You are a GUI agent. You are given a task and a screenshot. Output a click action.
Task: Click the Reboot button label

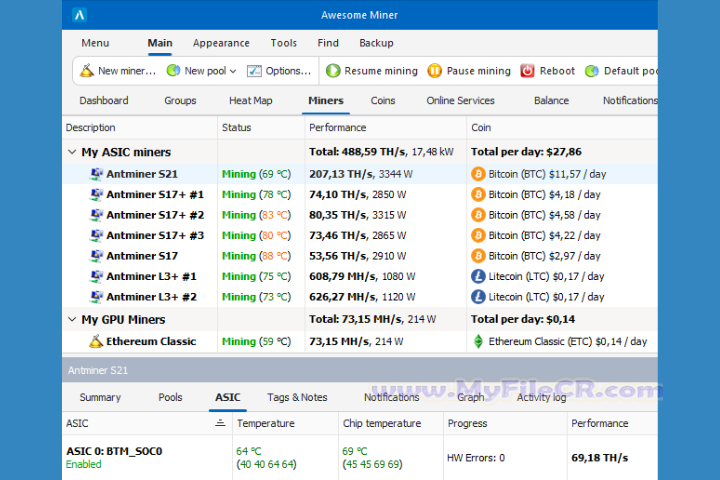(557, 71)
